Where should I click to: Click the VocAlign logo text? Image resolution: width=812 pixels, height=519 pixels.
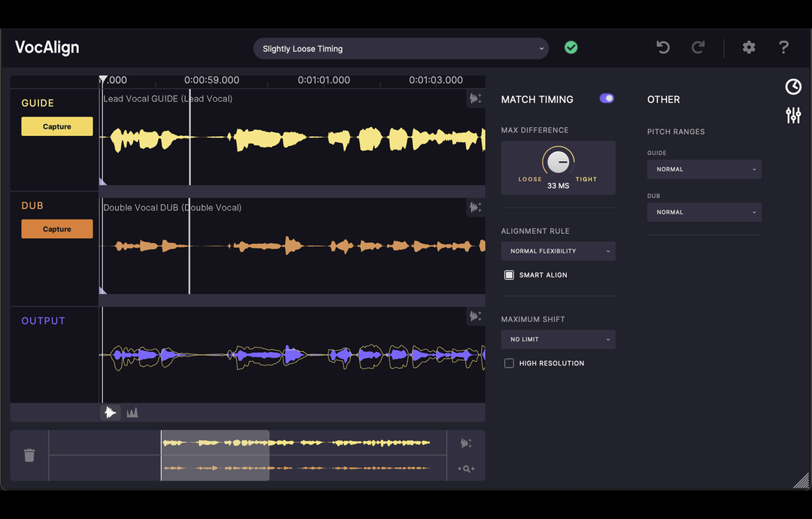[47, 47]
